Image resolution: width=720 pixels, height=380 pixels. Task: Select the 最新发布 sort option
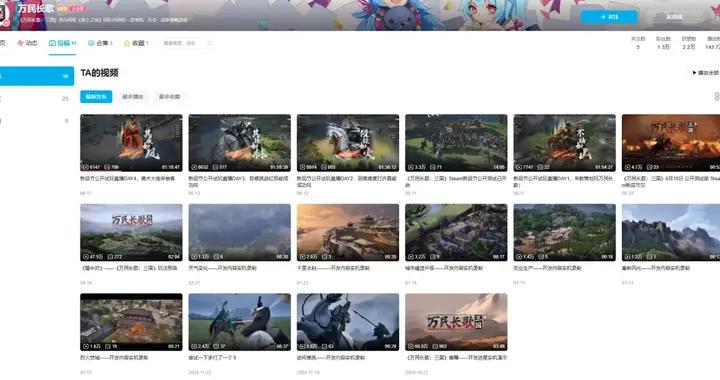click(x=96, y=97)
